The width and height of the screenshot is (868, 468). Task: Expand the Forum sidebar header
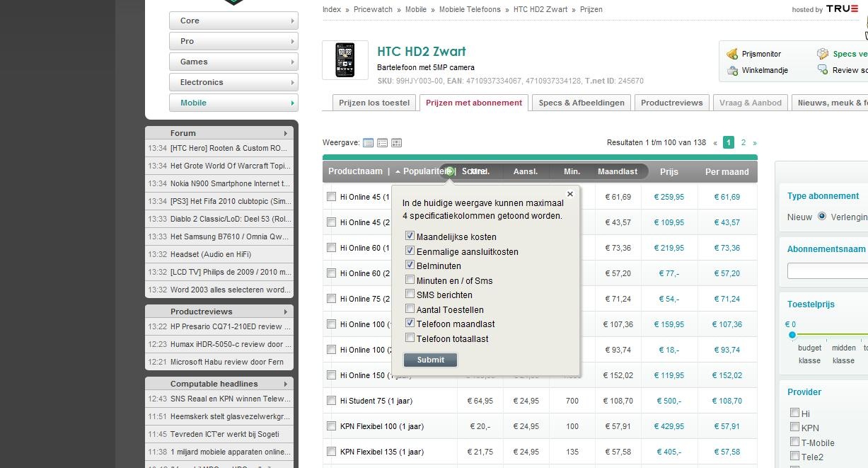point(219,132)
